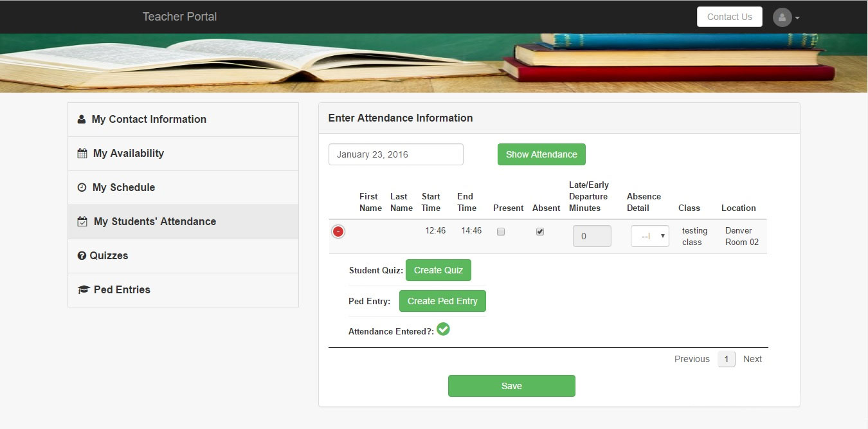Click the Create Quiz button
Image resolution: width=868 pixels, height=429 pixels.
[x=438, y=270]
